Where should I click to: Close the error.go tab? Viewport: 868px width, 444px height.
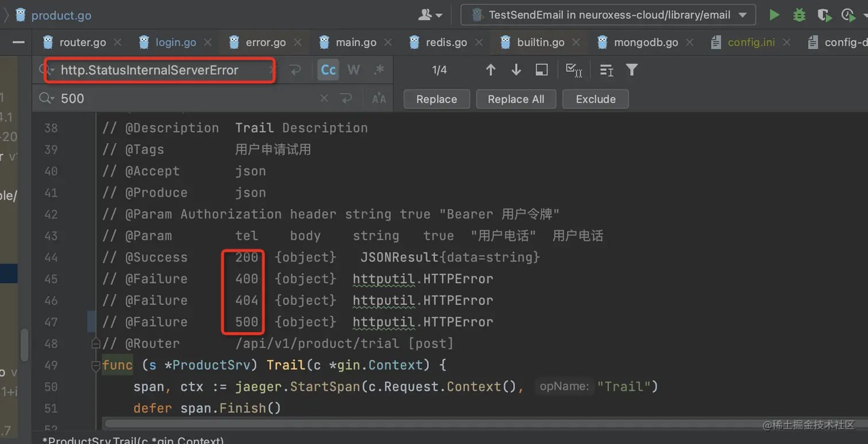tap(298, 43)
